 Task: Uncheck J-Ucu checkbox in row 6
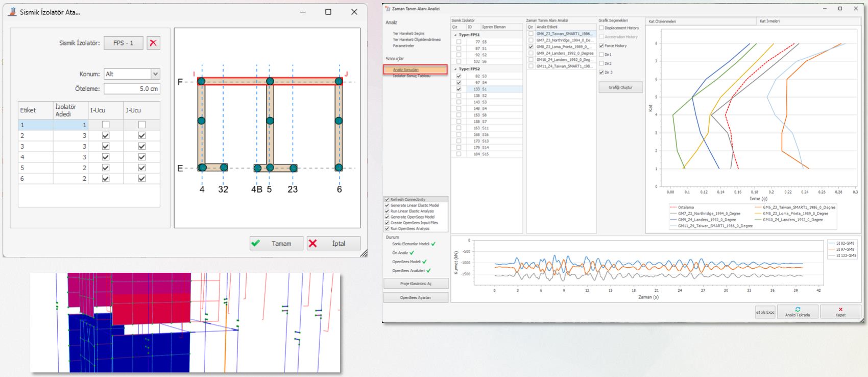[142, 178]
